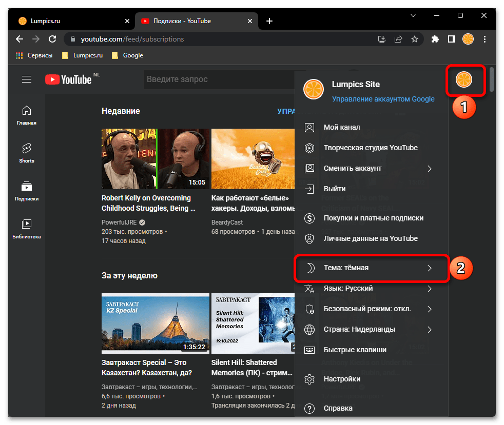Open Творческая студия YouTube
The height and width of the screenshot is (425, 504).
pyautogui.click(x=371, y=148)
